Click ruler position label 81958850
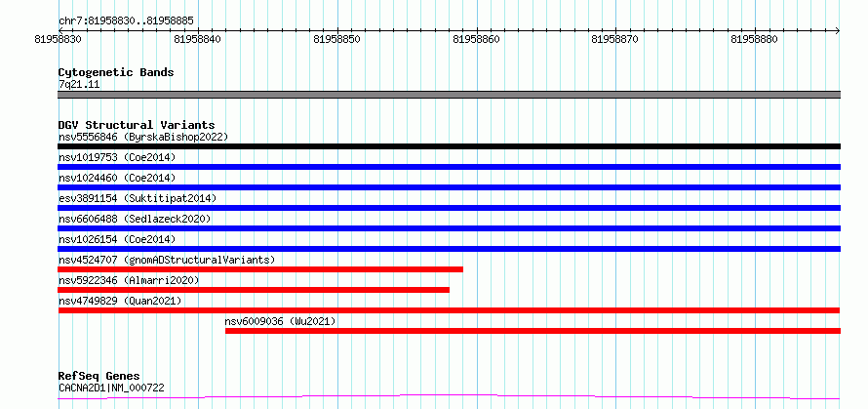Image resolution: width=868 pixels, height=409 pixels. tap(336, 39)
